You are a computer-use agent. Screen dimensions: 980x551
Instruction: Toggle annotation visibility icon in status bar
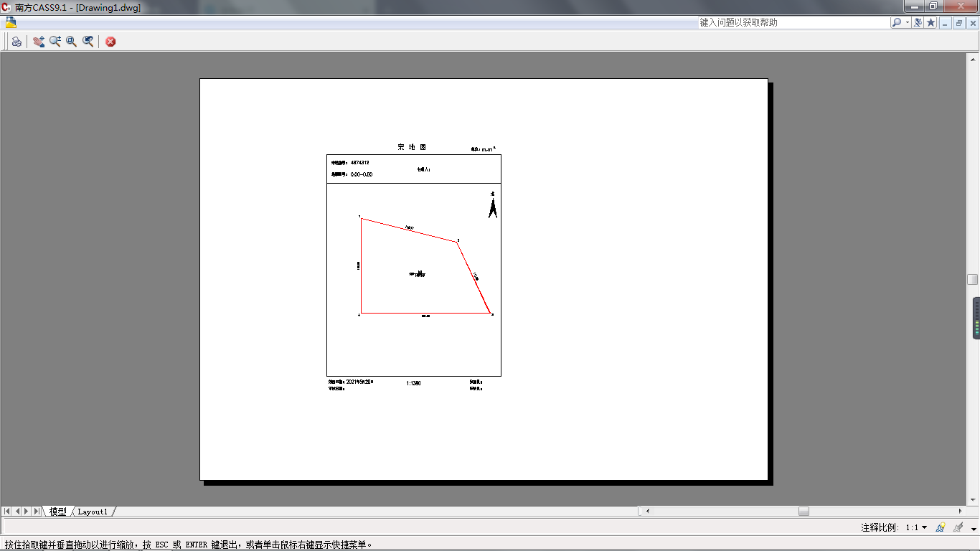point(941,527)
